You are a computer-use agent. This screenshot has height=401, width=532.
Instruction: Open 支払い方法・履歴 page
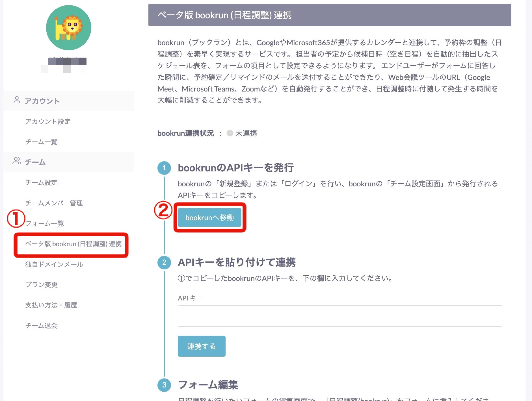(x=51, y=305)
